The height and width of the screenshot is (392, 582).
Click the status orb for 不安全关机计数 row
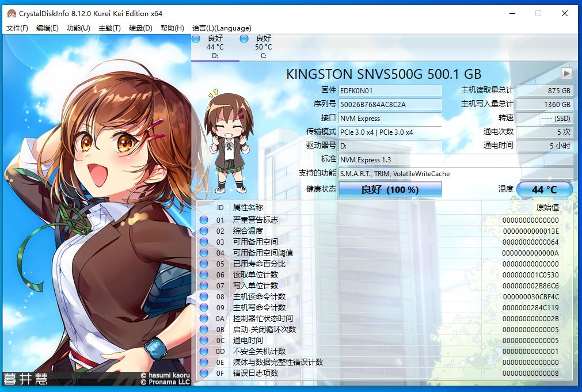click(x=204, y=351)
